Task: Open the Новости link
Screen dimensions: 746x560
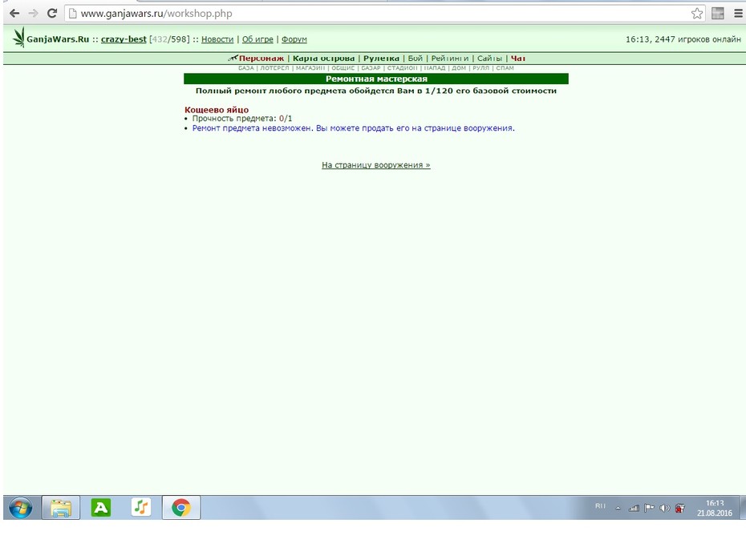Action: pos(217,39)
